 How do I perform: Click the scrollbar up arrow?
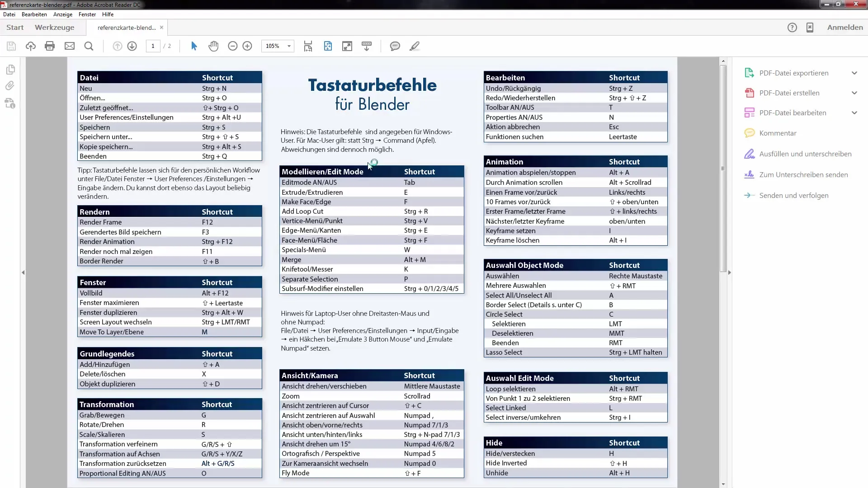[723, 61]
